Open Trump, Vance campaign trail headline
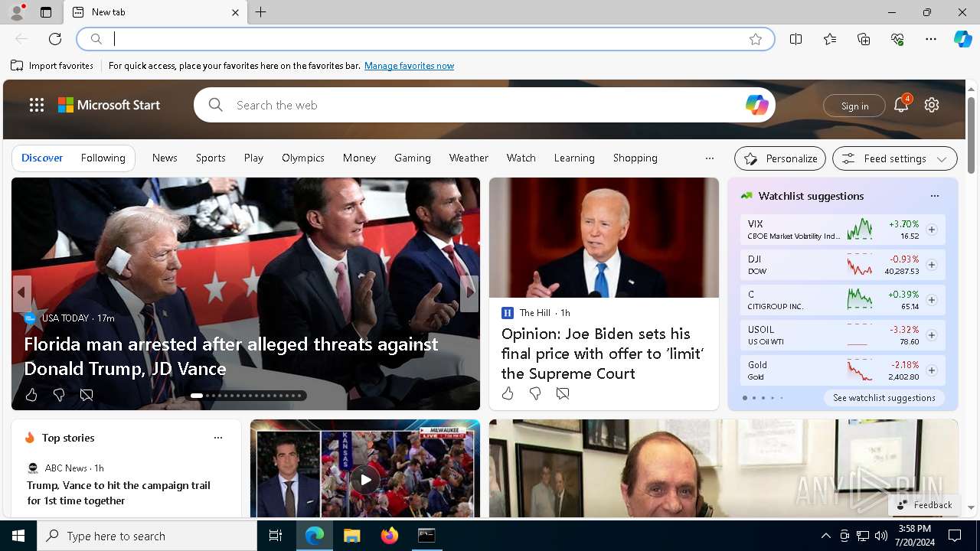The image size is (980, 551). click(119, 493)
